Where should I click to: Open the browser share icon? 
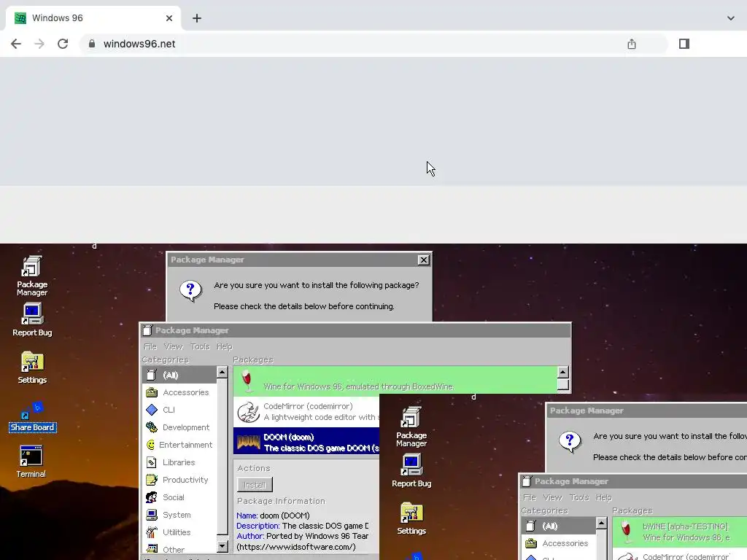(x=632, y=44)
